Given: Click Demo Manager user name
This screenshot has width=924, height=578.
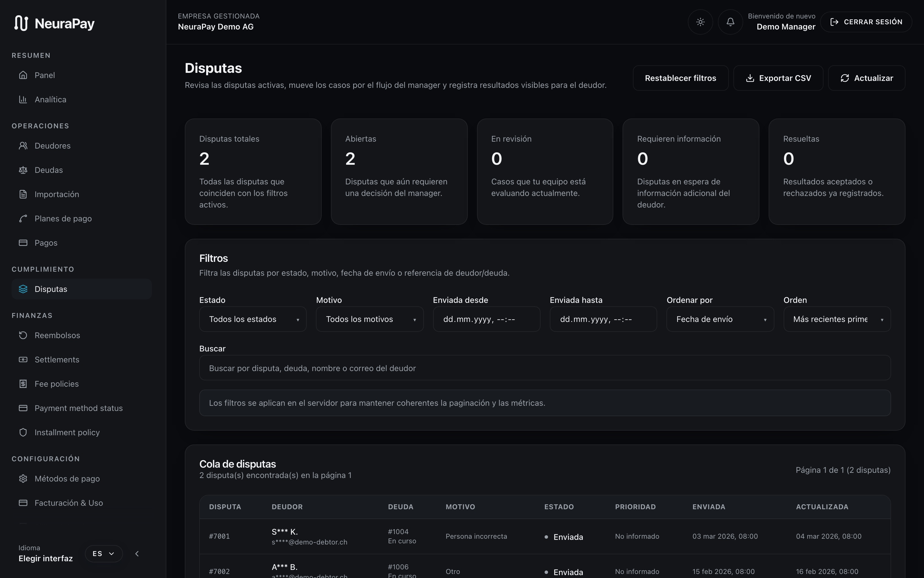Looking at the screenshot, I should click(x=786, y=27).
